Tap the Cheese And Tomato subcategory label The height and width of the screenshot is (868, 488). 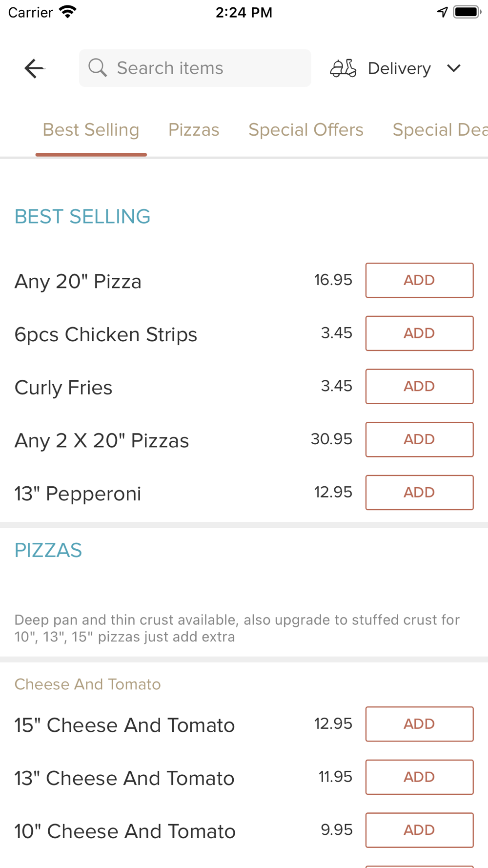87,684
